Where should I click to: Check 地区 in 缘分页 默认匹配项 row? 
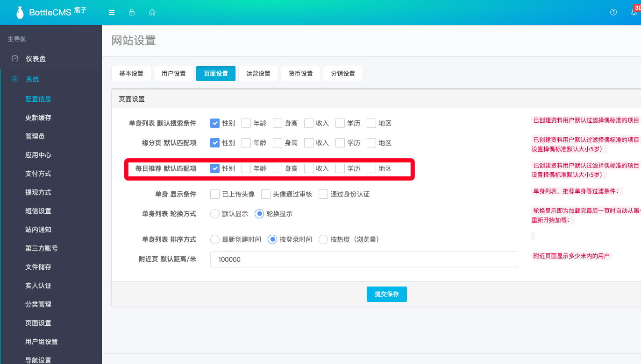(x=371, y=143)
